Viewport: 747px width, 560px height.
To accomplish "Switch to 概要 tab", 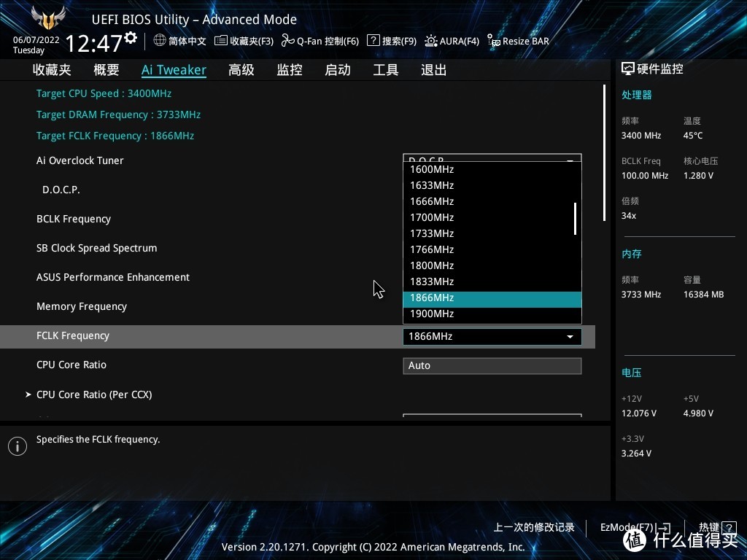I will click(107, 70).
